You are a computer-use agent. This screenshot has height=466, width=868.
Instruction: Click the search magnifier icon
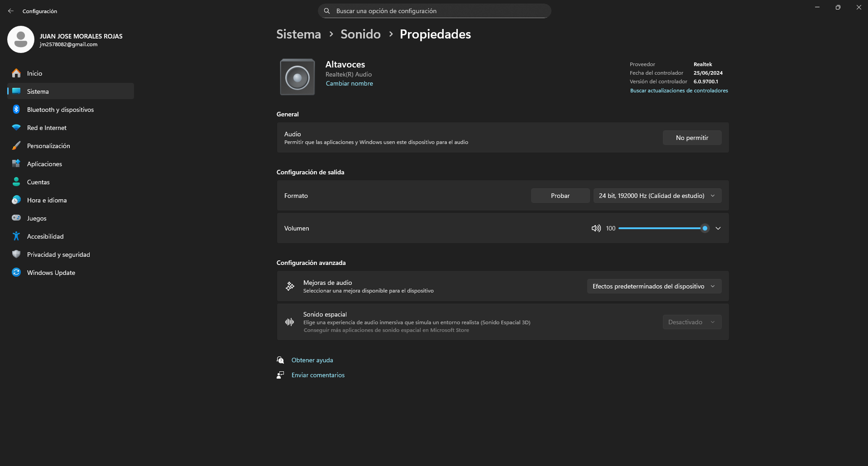point(327,11)
